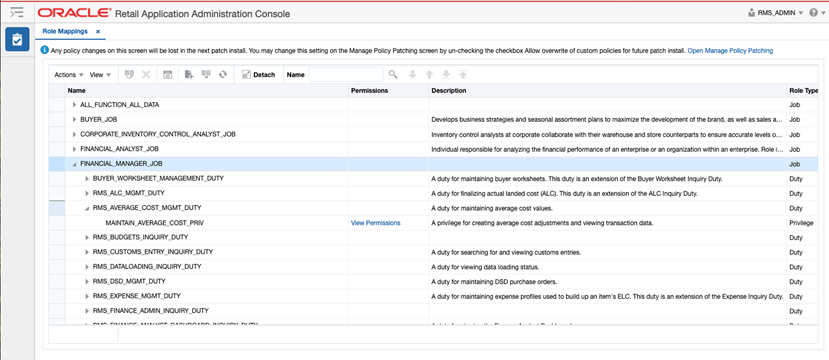
Task: Click the Oracle logo
Action: pos(75,13)
